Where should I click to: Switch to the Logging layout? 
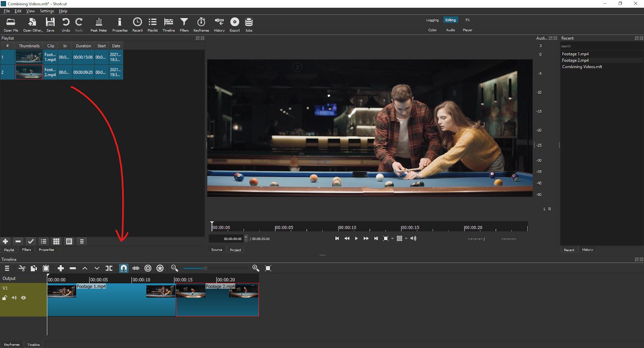433,20
